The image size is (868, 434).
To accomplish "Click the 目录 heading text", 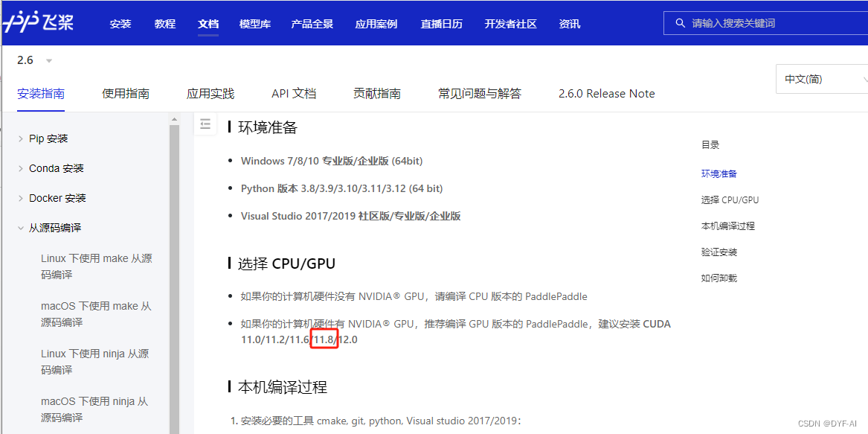I will (x=710, y=145).
